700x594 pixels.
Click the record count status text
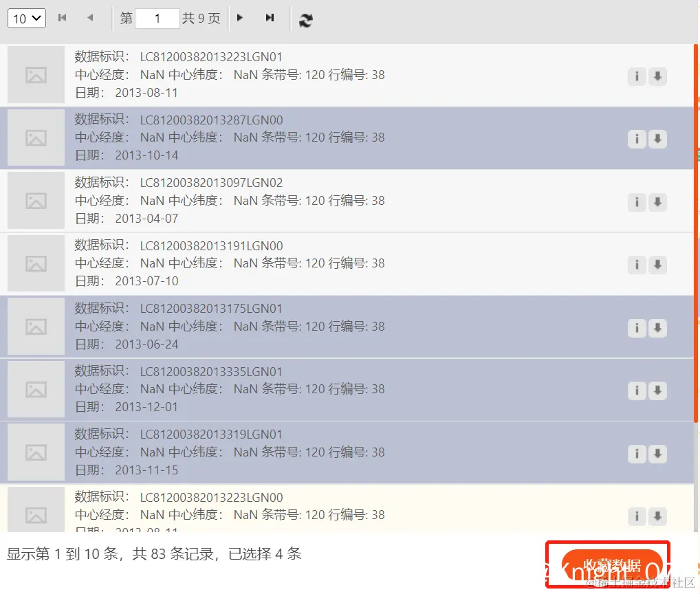click(x=154, y=554)
